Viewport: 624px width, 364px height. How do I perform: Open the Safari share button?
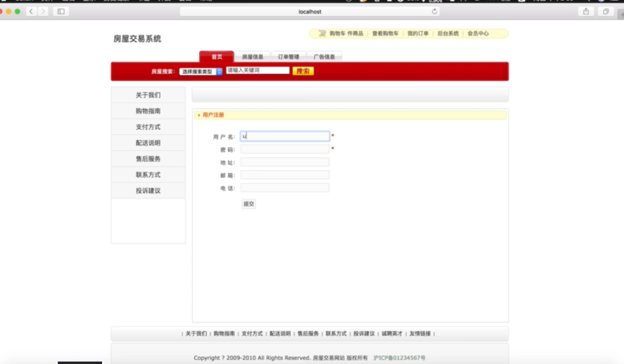coord(586,12)
